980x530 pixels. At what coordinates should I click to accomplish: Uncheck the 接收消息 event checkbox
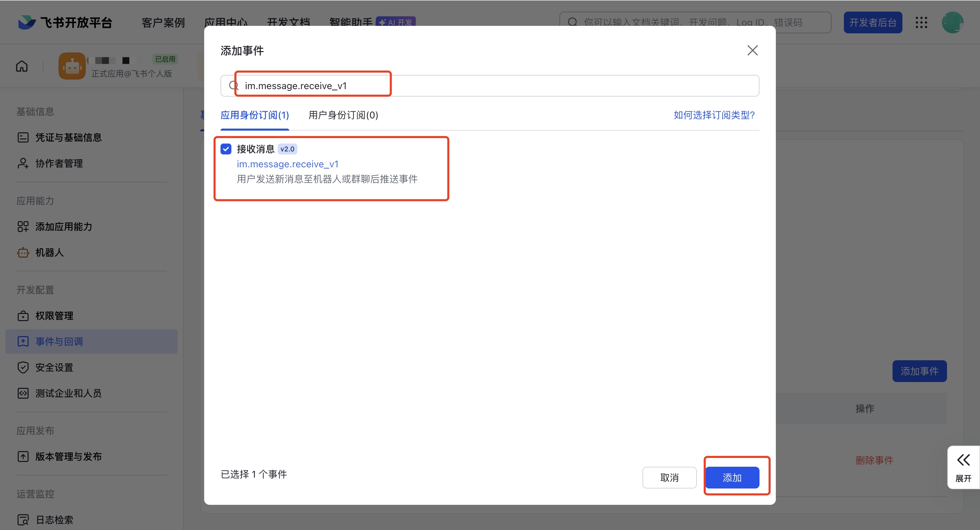226,149
